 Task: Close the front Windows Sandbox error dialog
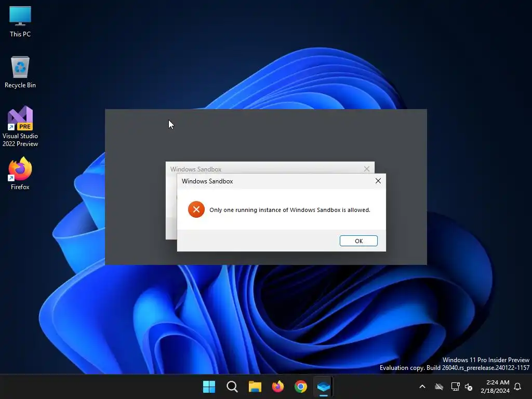[378, 181]
